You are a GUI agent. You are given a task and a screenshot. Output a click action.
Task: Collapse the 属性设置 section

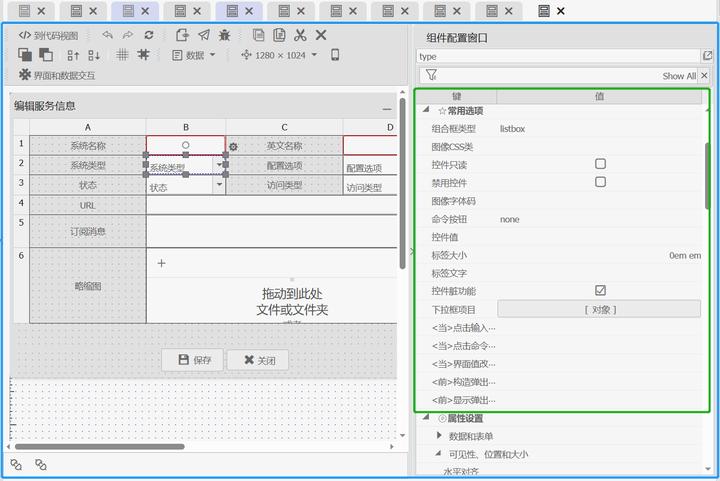(x=426, y=417)
